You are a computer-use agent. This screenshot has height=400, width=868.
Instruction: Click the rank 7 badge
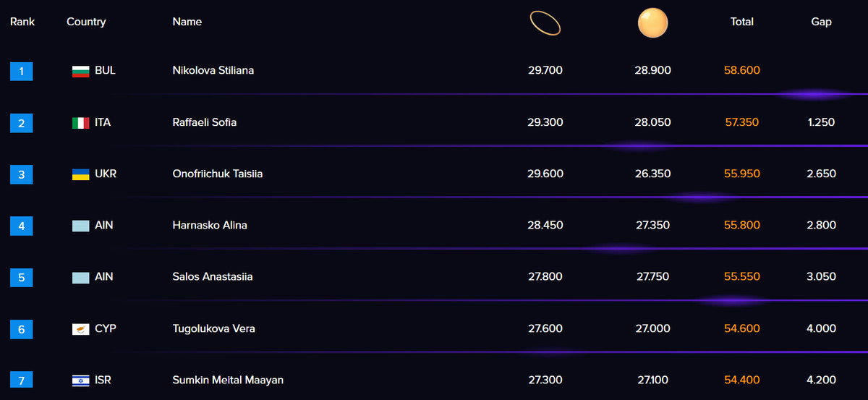coord(22,380)
